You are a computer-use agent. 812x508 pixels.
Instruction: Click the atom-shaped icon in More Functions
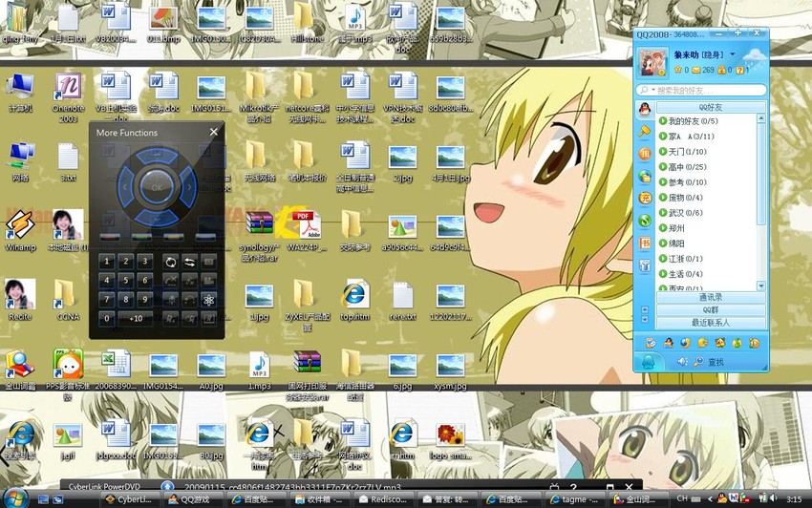(x=208, y=300)
